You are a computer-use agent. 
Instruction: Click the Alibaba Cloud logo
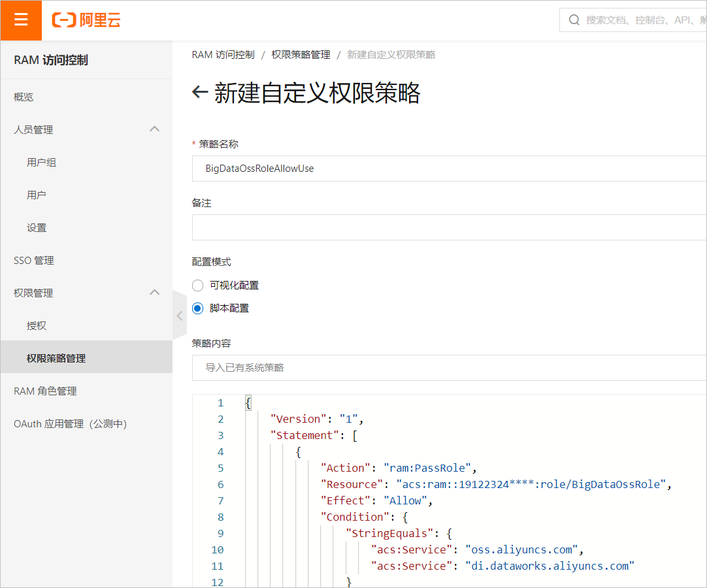pyautogui.click(x=86, y=20)
